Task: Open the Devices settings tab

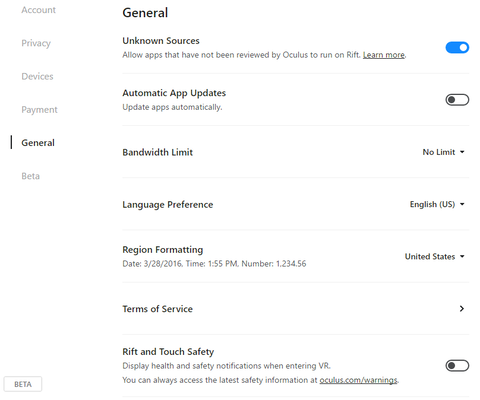Action: click(37, 76)
